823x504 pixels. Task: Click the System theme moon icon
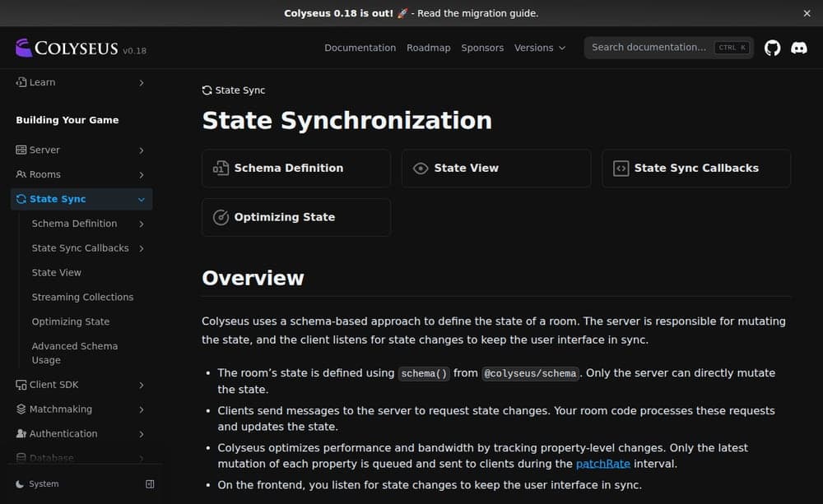click(20, 484)
